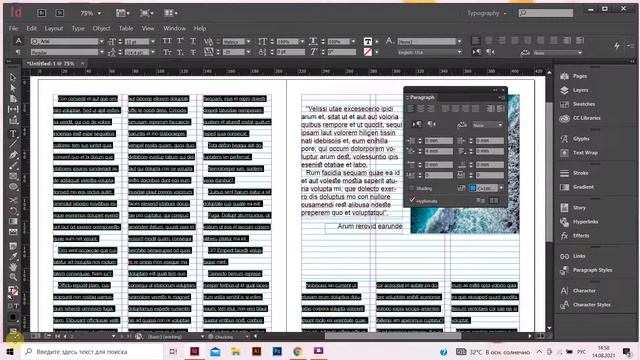Screen dimensions: 640x360
Task: Select the Zoom tool magnifier
Action: [13, 278]
